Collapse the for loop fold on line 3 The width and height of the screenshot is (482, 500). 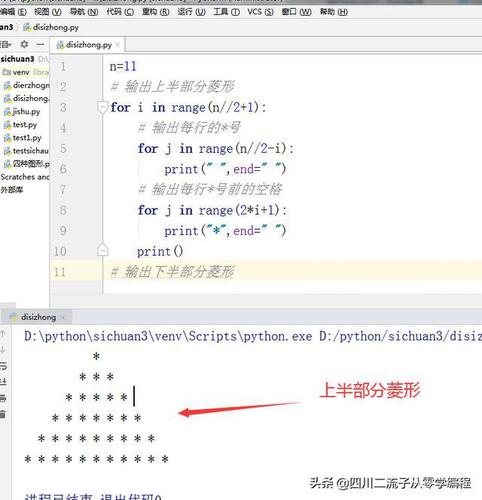point(103,107)
